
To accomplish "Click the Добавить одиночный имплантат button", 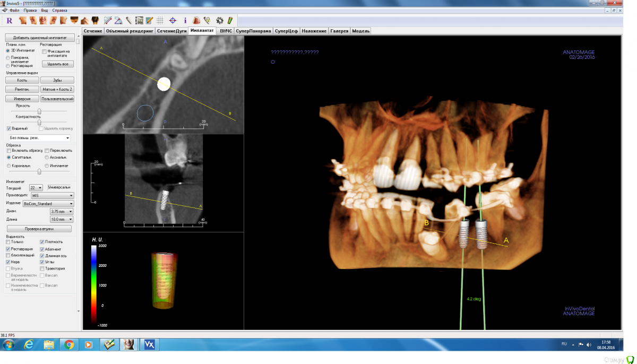I will 40,38.
